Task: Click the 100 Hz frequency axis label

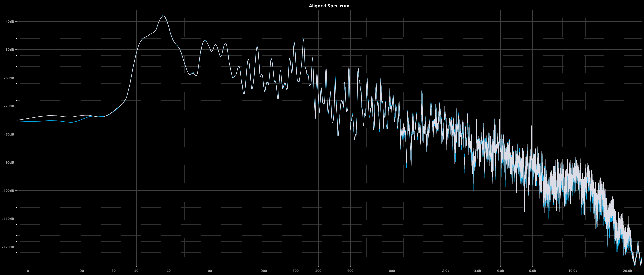Action: click(x=209, y=271)
